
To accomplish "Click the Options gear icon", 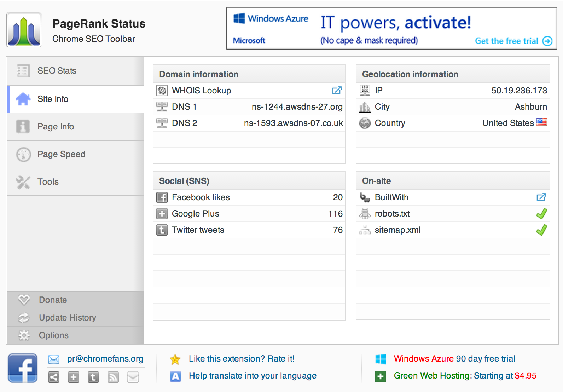I will (x=24, y=335).
